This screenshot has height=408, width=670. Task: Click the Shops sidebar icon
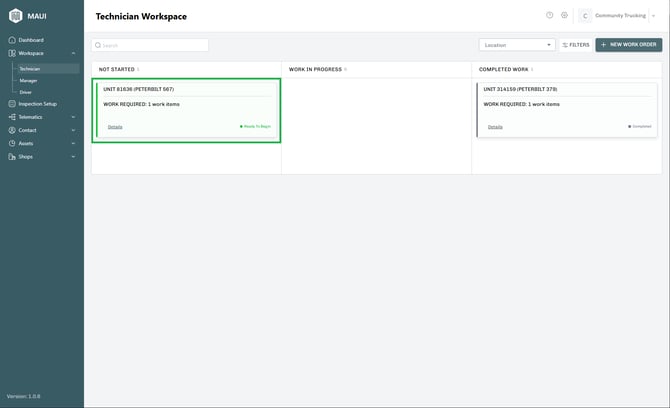tap(12, 157)
